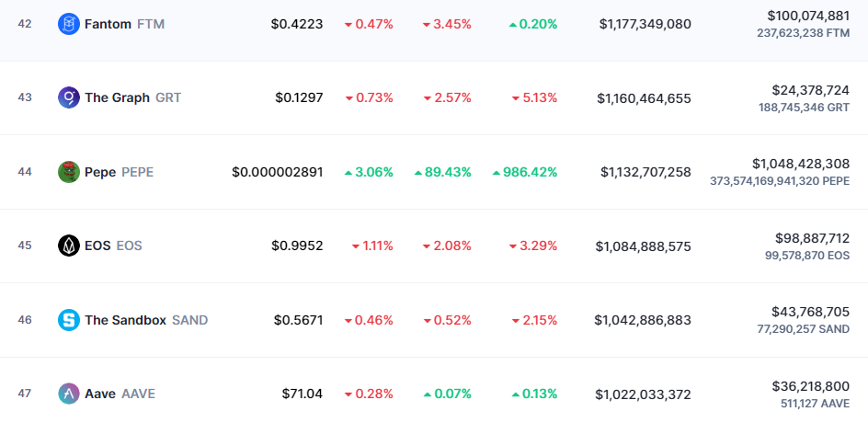Click Aave price $71.04
This screenshot has height=423, width=868.
[x=302, y=394]
